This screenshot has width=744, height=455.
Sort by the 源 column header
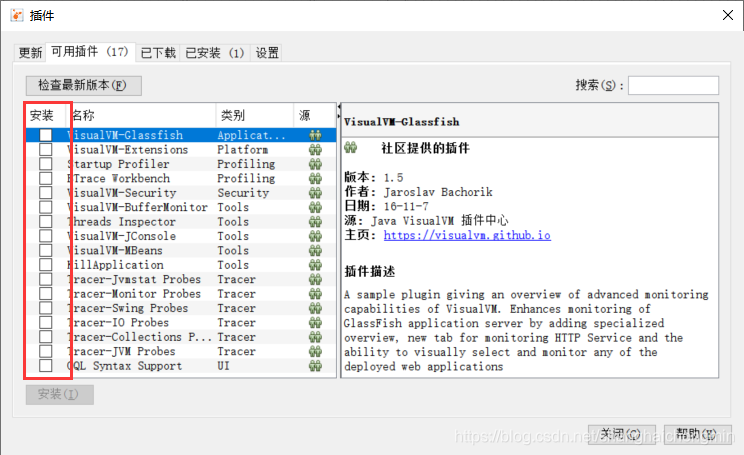[x=314, y=115]
